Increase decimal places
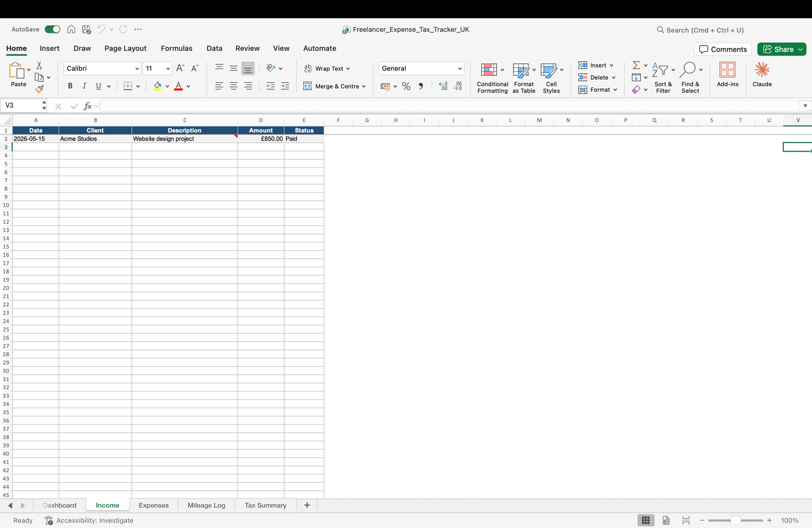812x528 pixels. 443,86
